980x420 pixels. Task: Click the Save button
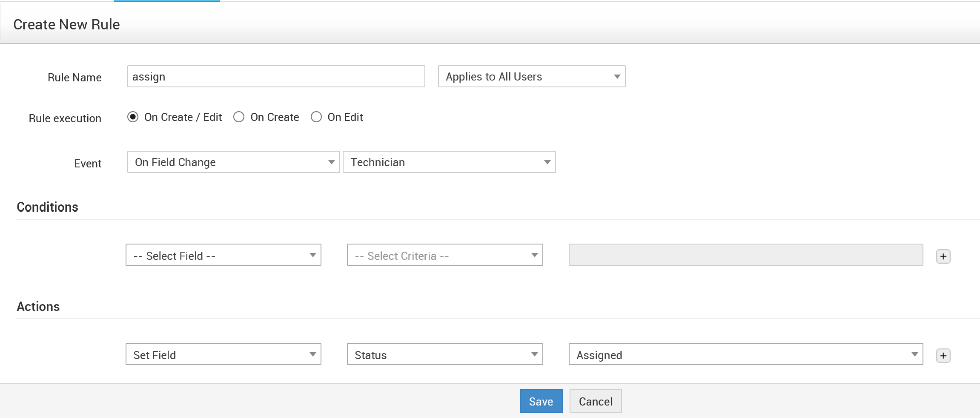pos(541,401)
